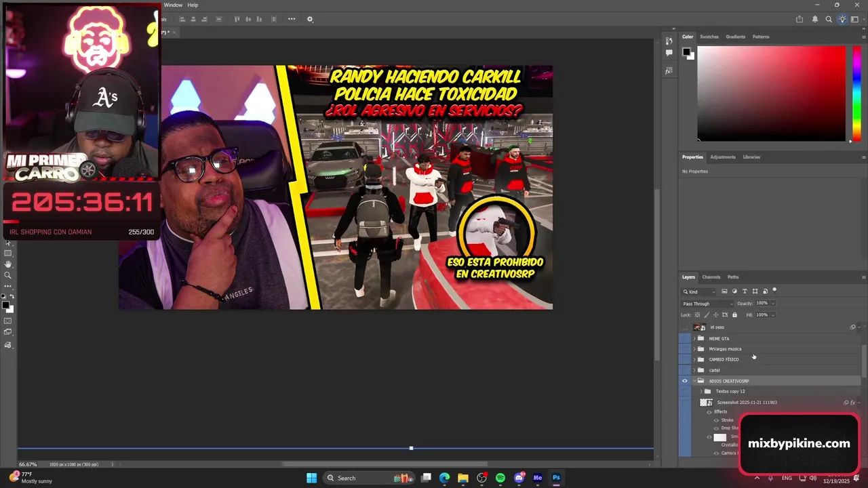The image size is (868, 488).
Task: Click the Share icon in top bar
Action: (x=800, y=19)
